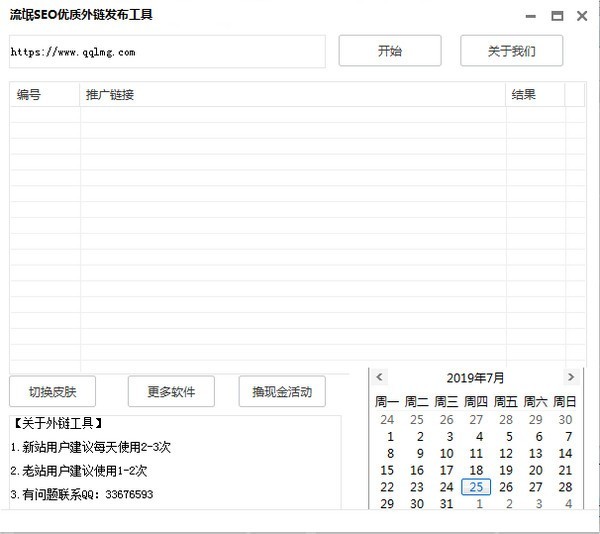
Task: Click the line 2.老站用户建议使用1-2次
Action: [79, 471]
